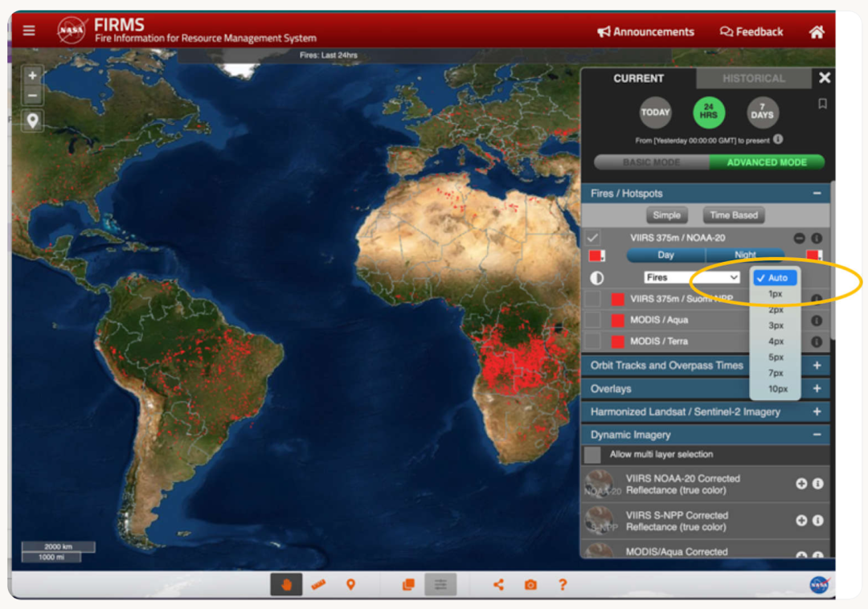
Task: Click the NASA logo in header
Action: point(72,30)
